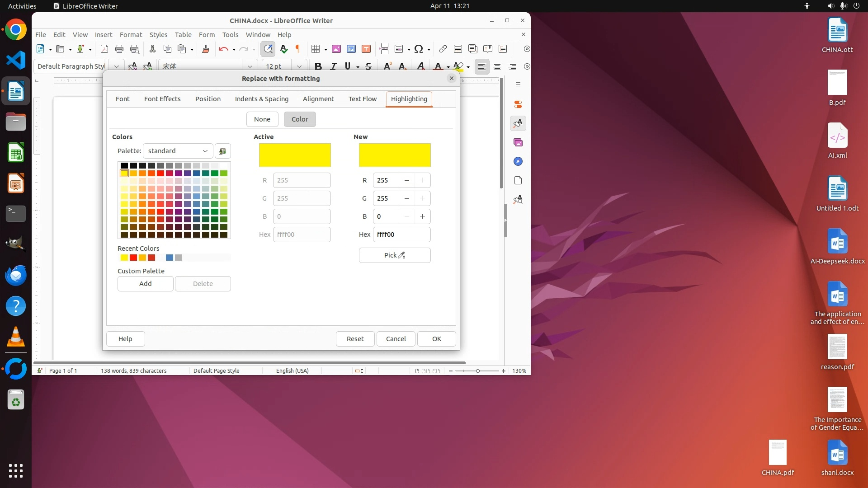The image size is (868, 488).
Task: Open the sidebar Gallery panel icon
Action: pyautogui.click(x=518, y=142)
